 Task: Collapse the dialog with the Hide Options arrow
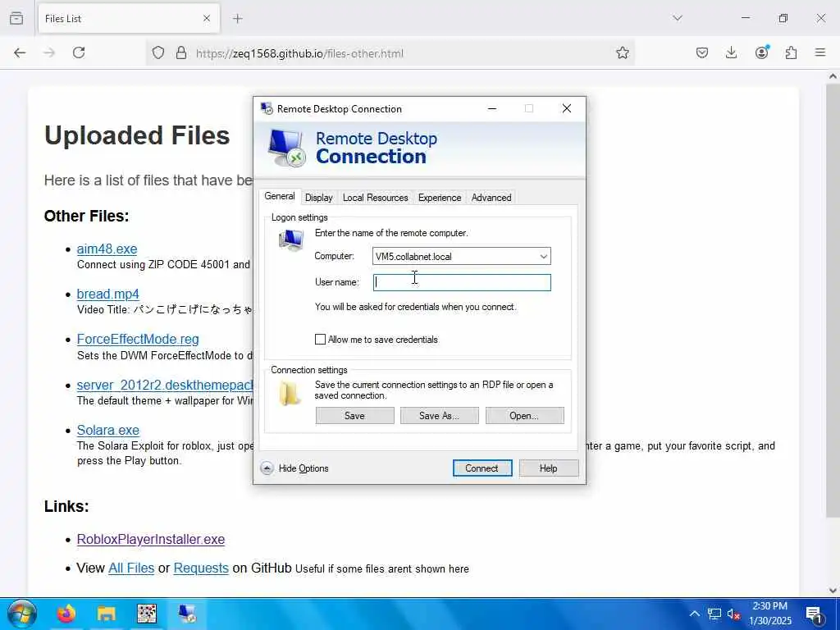coord(267,468)
